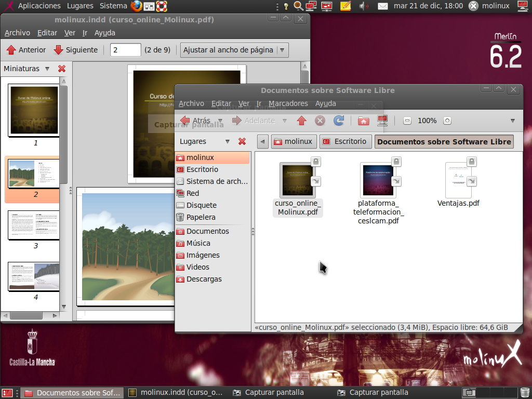
Task: Select page 1 thumbnail
Action: click(34, 110)
